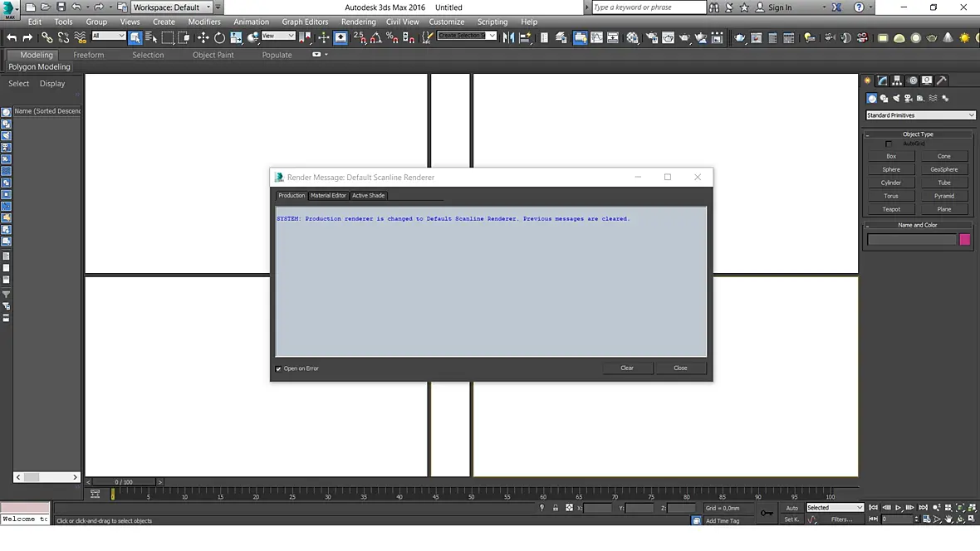Click the Play Animation button
Image resolution: width=980 pixels, height=551 pixels.
pos(898,508)
